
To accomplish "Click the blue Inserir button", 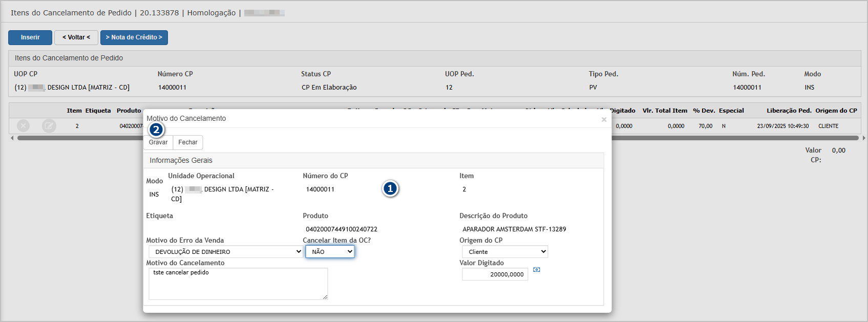I will click(x=30, y=37).
